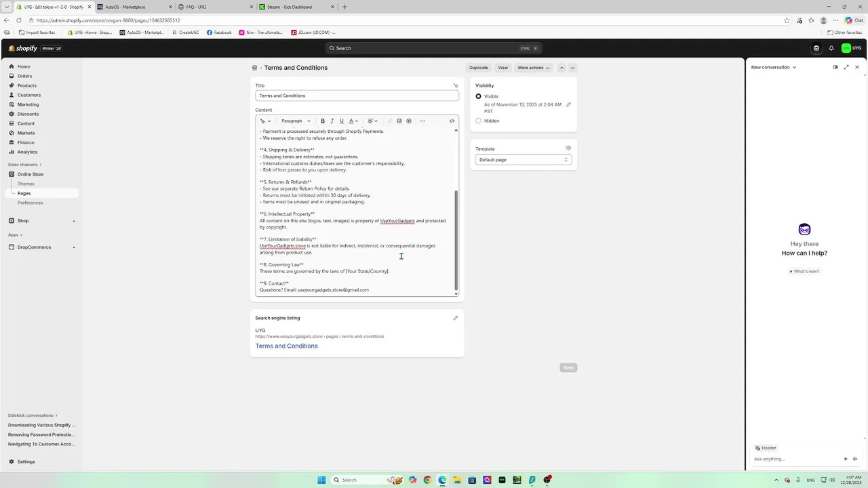Screen dimensions: 868x488
Task: Switch to Stream Kick Dashboard tab
Action: (296, 7)
